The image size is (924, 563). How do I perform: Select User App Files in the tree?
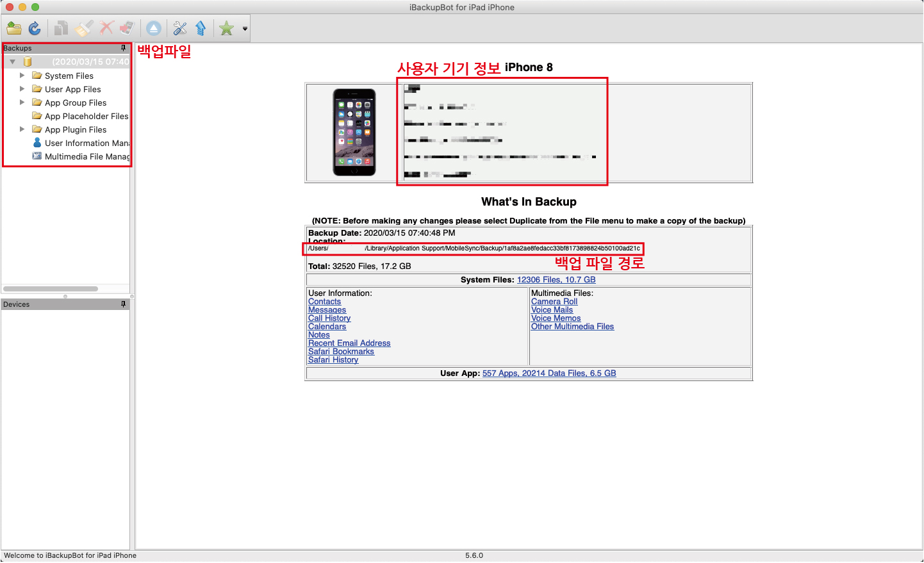(x=73, y=89)
